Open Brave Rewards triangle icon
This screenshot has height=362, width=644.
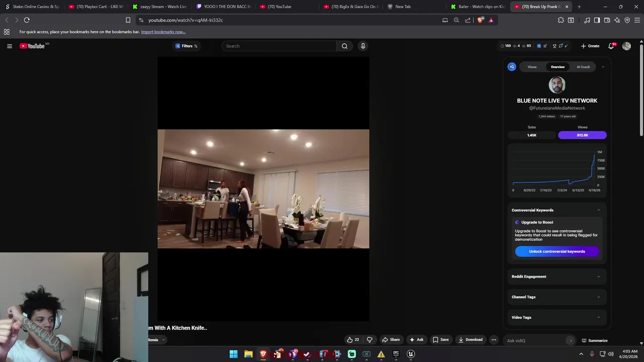491,20
